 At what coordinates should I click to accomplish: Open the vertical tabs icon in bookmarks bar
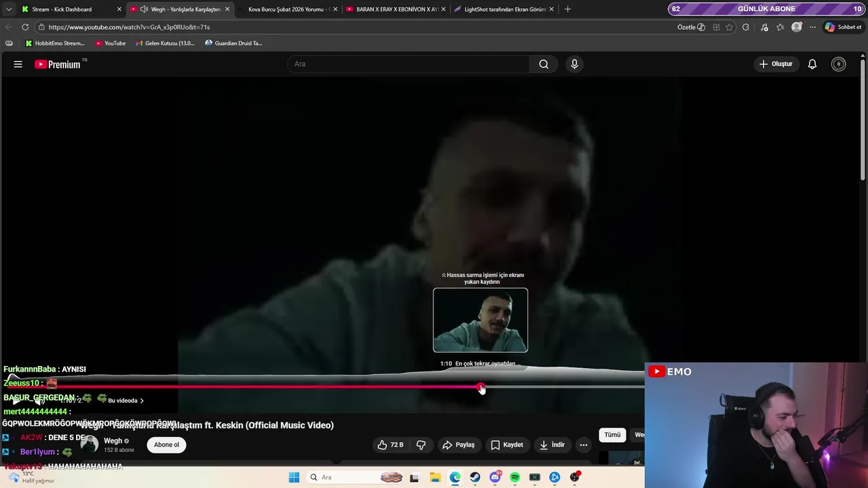tap(9, 43)
